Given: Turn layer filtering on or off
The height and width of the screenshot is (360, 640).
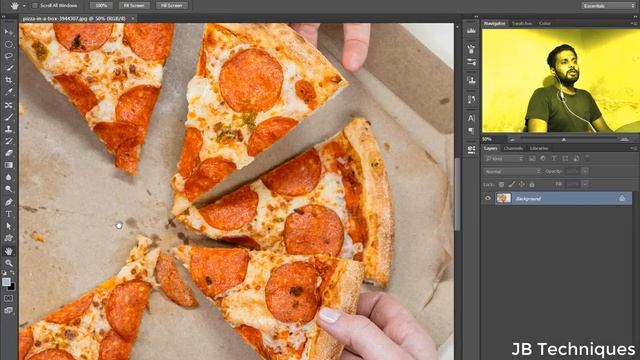Looking at the screenshot, I should coord(587,157).
